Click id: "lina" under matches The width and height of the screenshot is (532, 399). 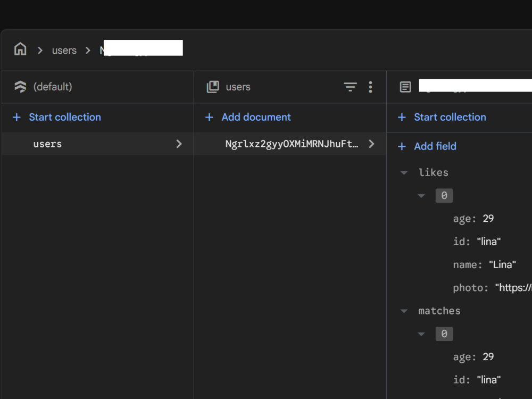[477, 380]
